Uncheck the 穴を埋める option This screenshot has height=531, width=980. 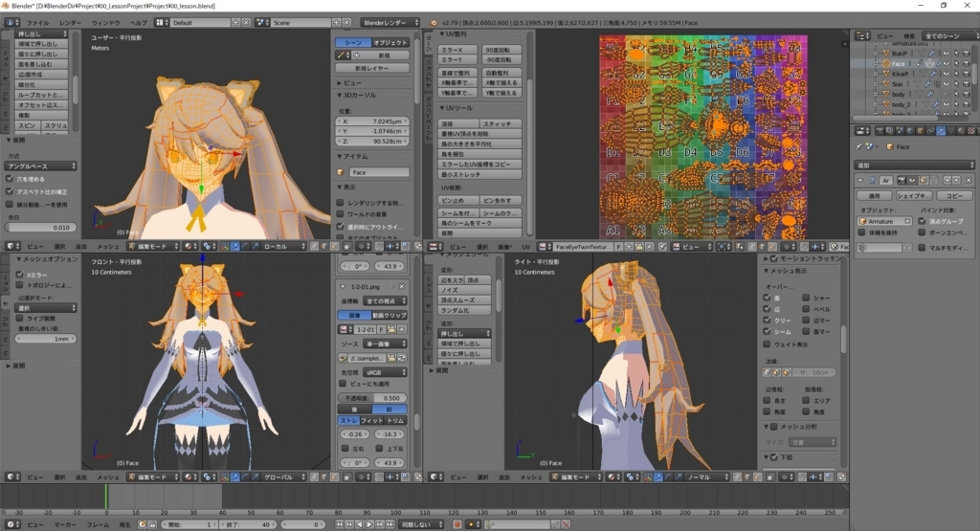click(10, 179)
